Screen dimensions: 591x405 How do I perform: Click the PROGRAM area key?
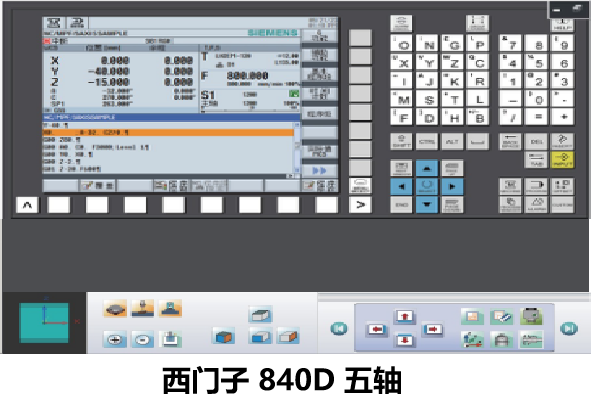pyautogui.click(x=536, y=186)
